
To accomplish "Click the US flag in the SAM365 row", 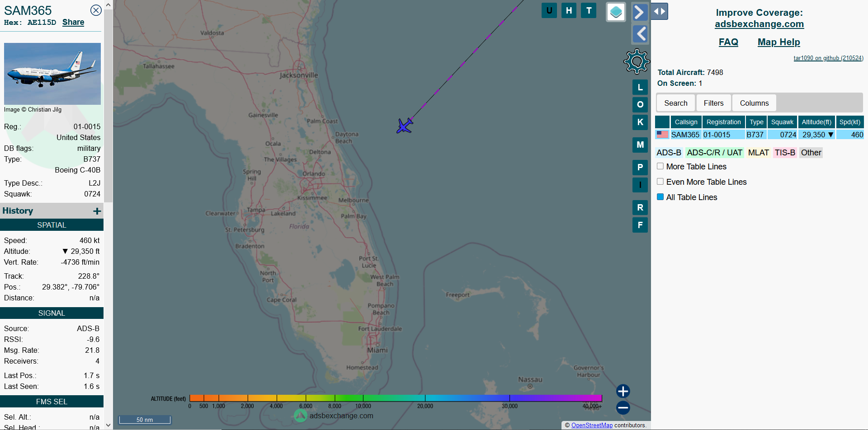I will tap(662, 135).
